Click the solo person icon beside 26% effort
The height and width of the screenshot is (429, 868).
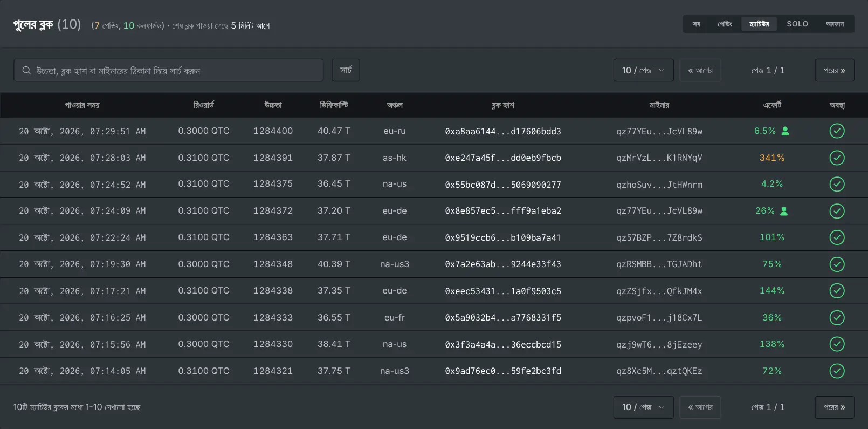tap(784, 211)
